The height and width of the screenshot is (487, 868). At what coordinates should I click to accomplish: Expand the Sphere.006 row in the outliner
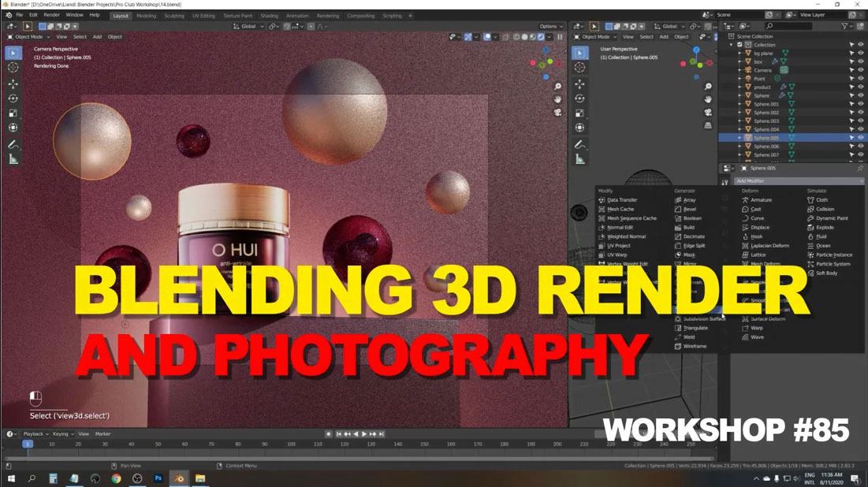(x=739, y=146)
